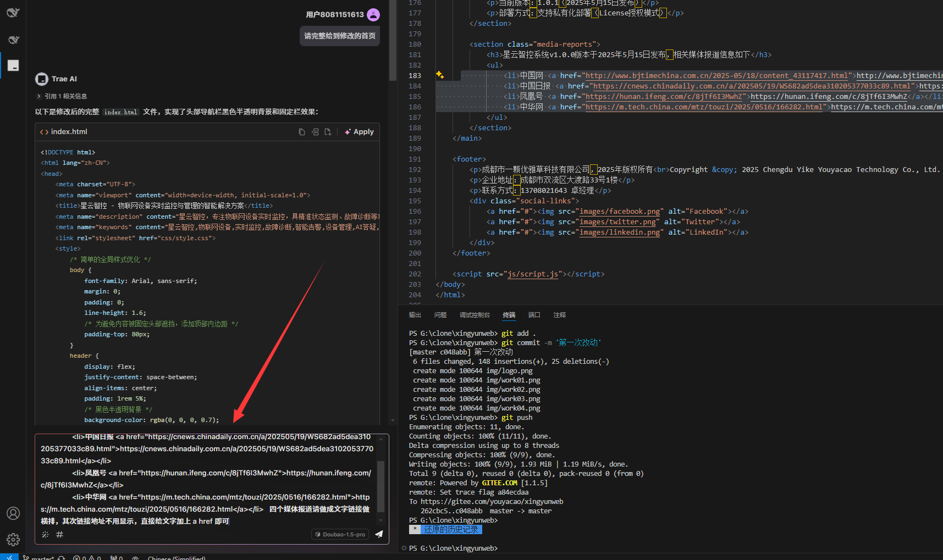Click the closing </footer> tag on line 200
This screenshot has height=560, width=943.
point(471,253)
